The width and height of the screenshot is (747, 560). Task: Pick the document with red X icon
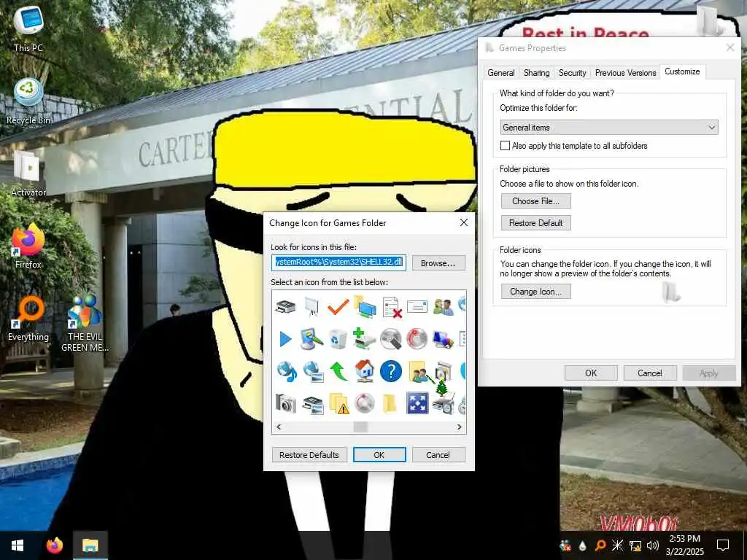coord(392,307)
